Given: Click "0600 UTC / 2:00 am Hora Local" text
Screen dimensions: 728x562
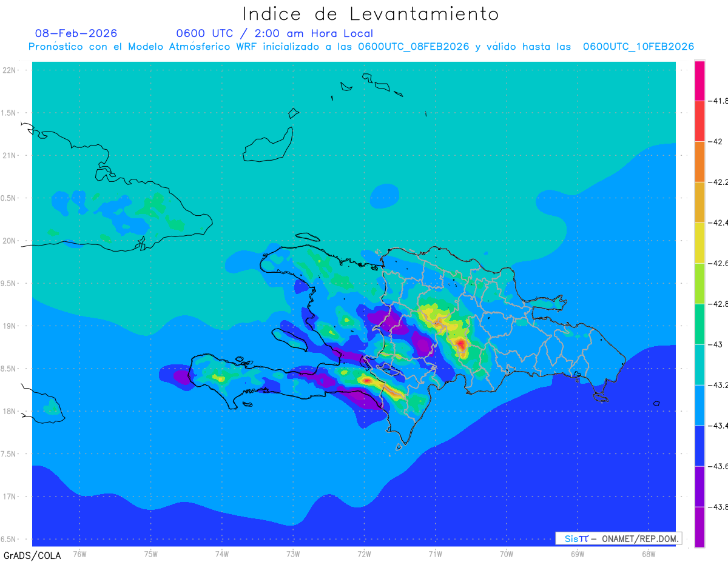Looking at the screenshot, I should (275, 33).
